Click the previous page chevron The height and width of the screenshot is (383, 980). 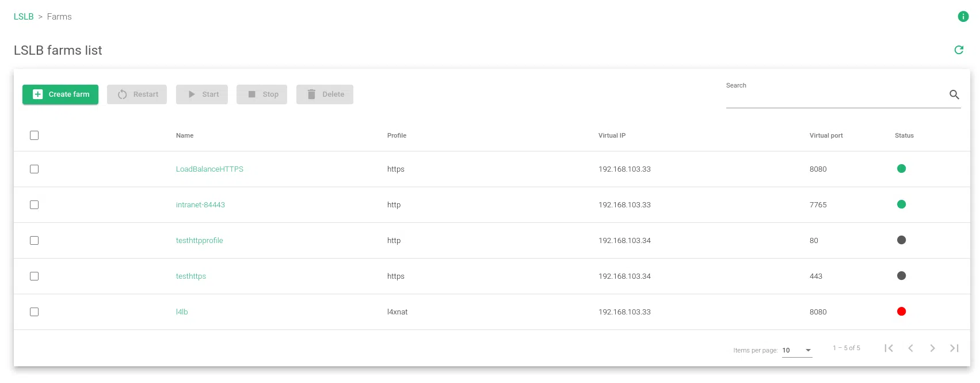pos(910,348)
